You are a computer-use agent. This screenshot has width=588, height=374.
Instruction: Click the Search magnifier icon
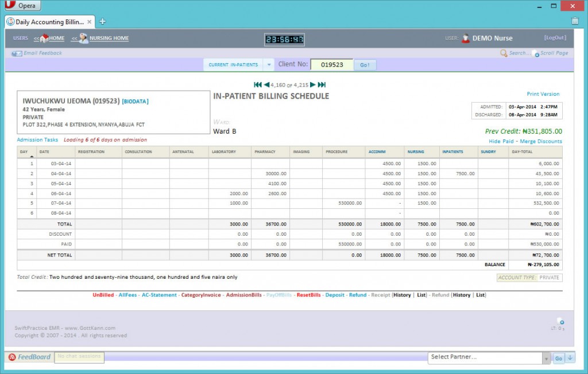(504, 53)
